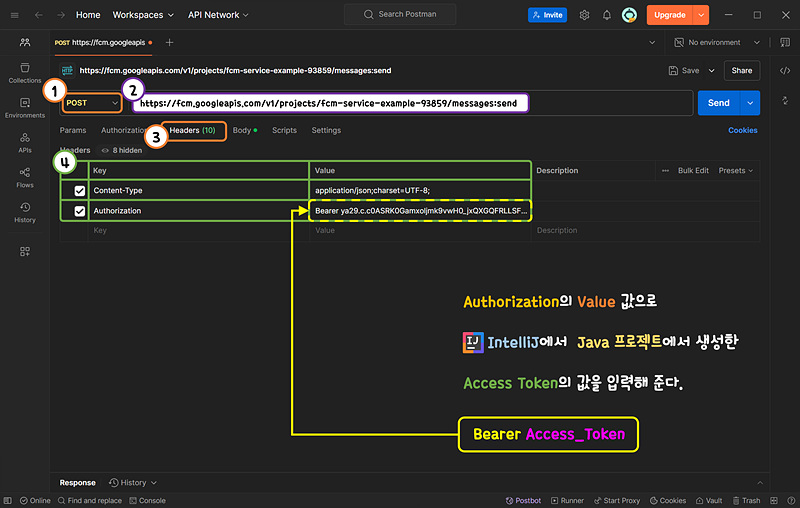Image resolution: width=800 pixels, height=508 pixels.
Task: Click Start Proxy in status bar
Action: tap(616, 500)
